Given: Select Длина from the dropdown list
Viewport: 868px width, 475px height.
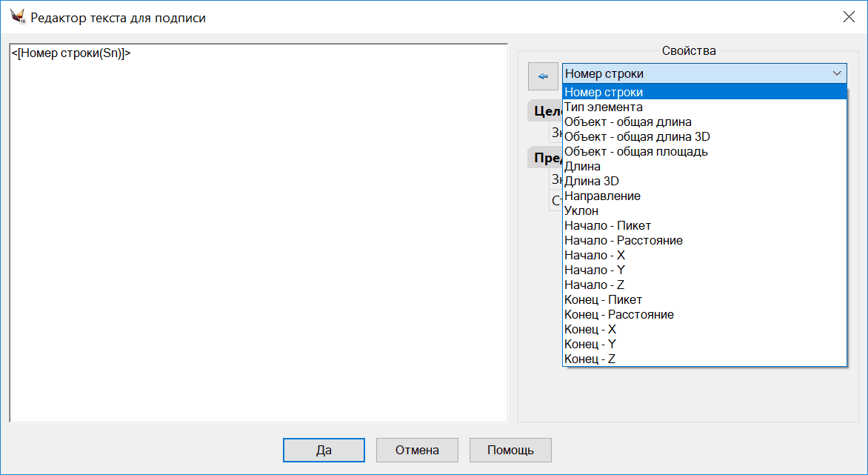Looking at the screenshot, I should tap(583, 167).
